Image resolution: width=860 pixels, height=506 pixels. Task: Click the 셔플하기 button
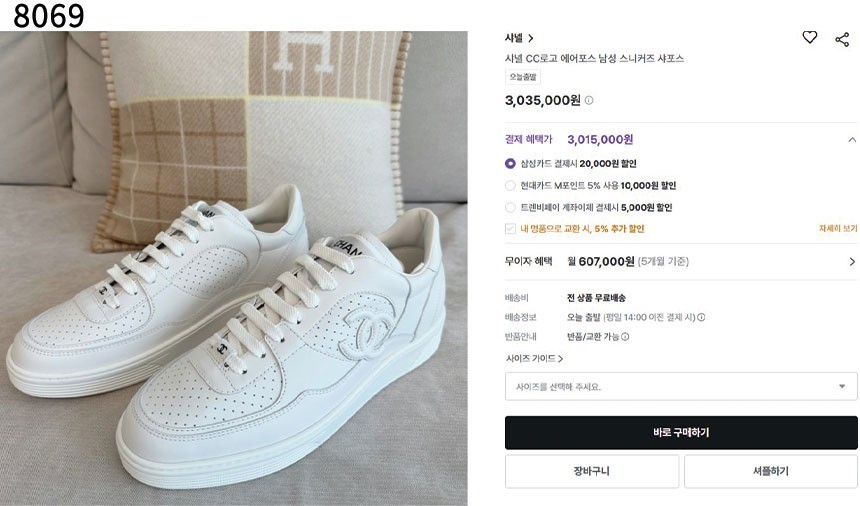770,471
